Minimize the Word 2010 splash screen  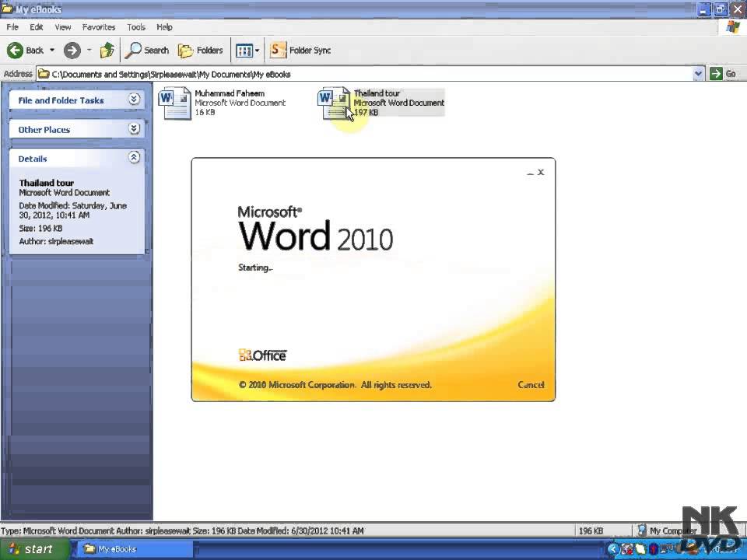click(x=530, y=173)
